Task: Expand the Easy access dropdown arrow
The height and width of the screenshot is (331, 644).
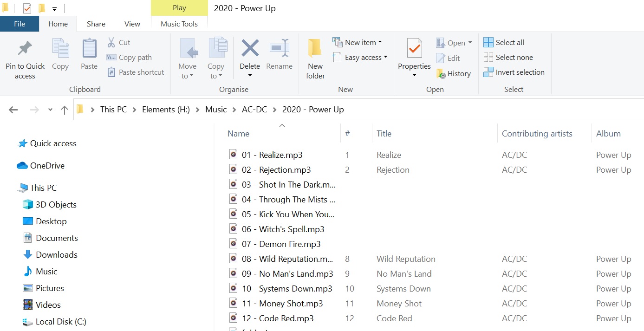Action: (x=385, y=58)
